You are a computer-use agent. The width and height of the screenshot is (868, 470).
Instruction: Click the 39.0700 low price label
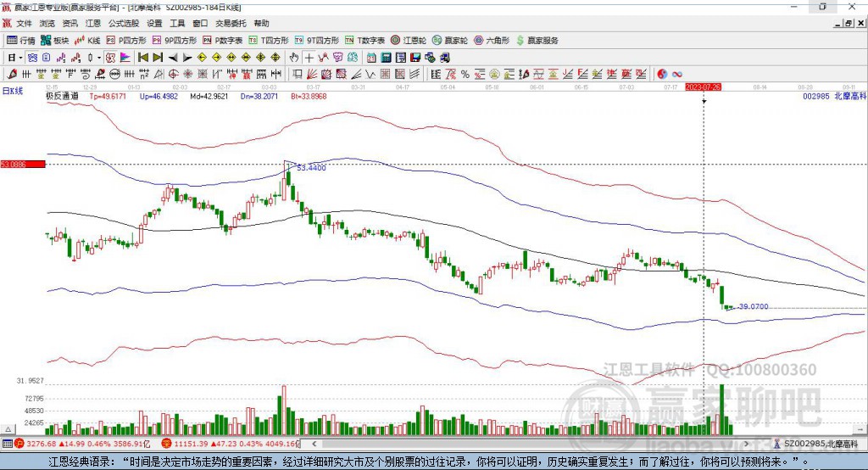[x=754, y=306]
